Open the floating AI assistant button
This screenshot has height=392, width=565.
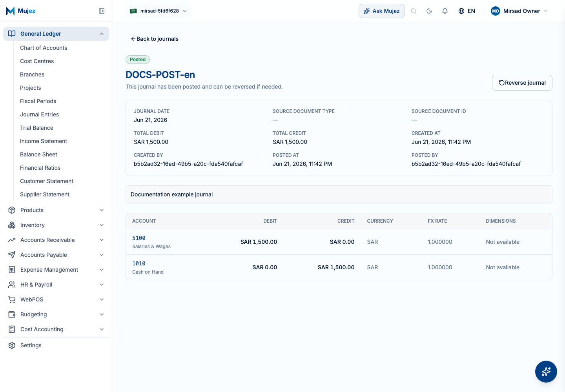coord(546,372)
